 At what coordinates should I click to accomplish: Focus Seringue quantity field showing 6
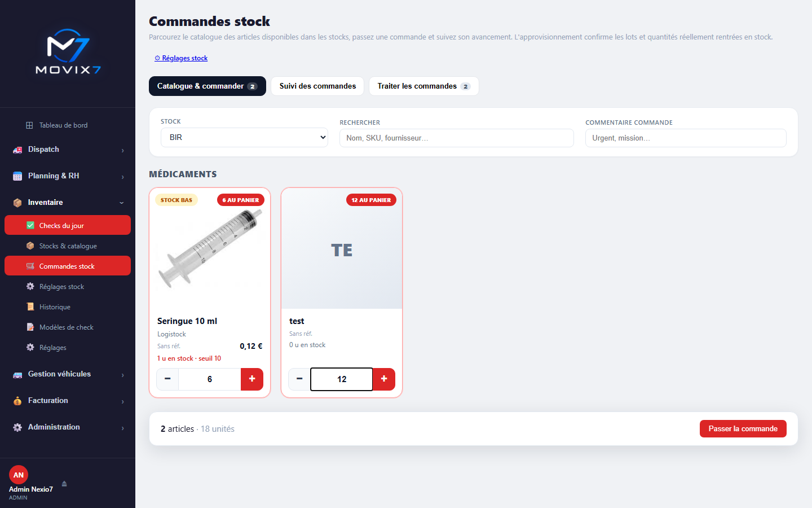click(x=210, y=379)
